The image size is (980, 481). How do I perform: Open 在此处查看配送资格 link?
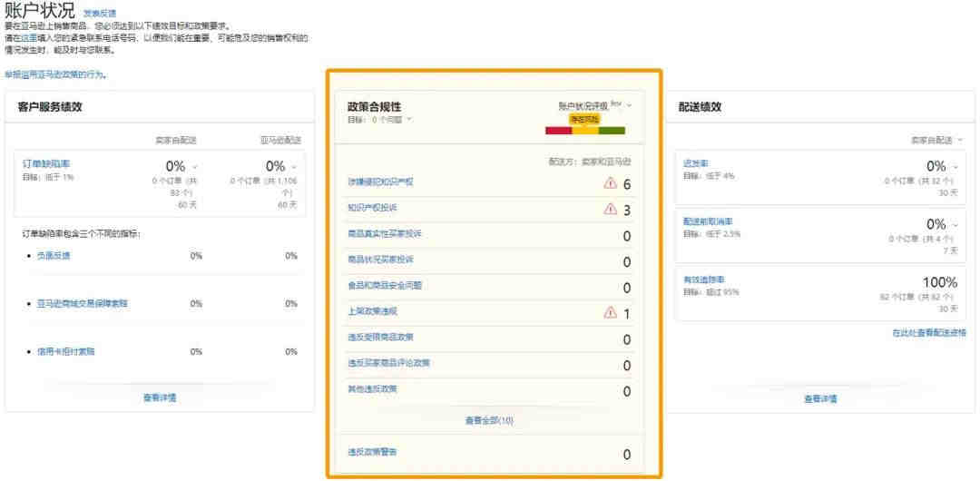coord(928,333)
